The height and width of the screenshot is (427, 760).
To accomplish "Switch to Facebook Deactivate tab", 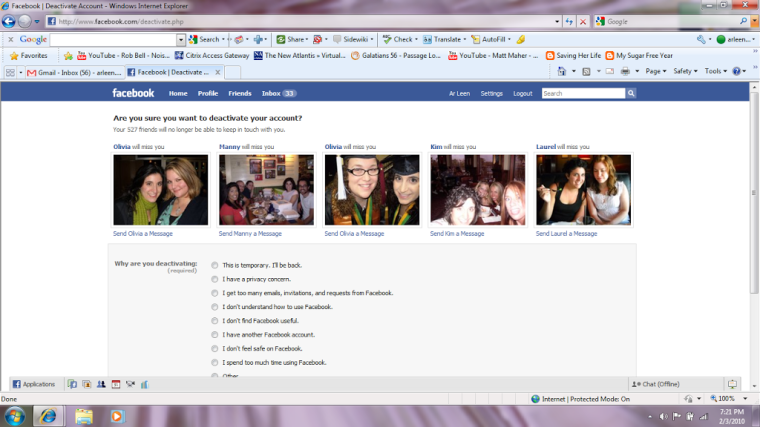I will click(x=174, y=72).
